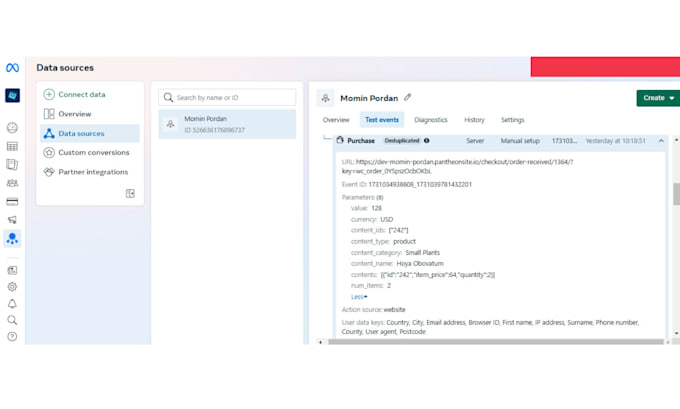This screenshot has width=680, height=409.
Task: Select Data sources in left navigation
Action: (90, 133)
